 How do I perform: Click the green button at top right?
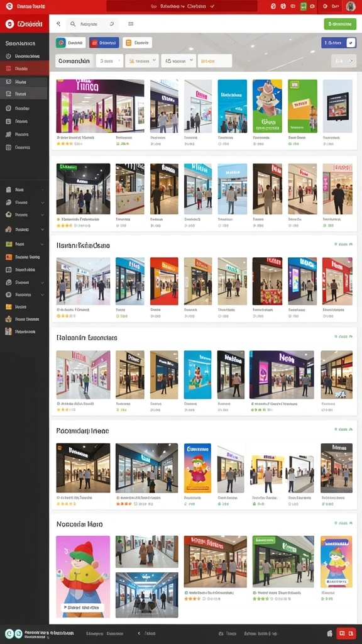pos(340,24)
